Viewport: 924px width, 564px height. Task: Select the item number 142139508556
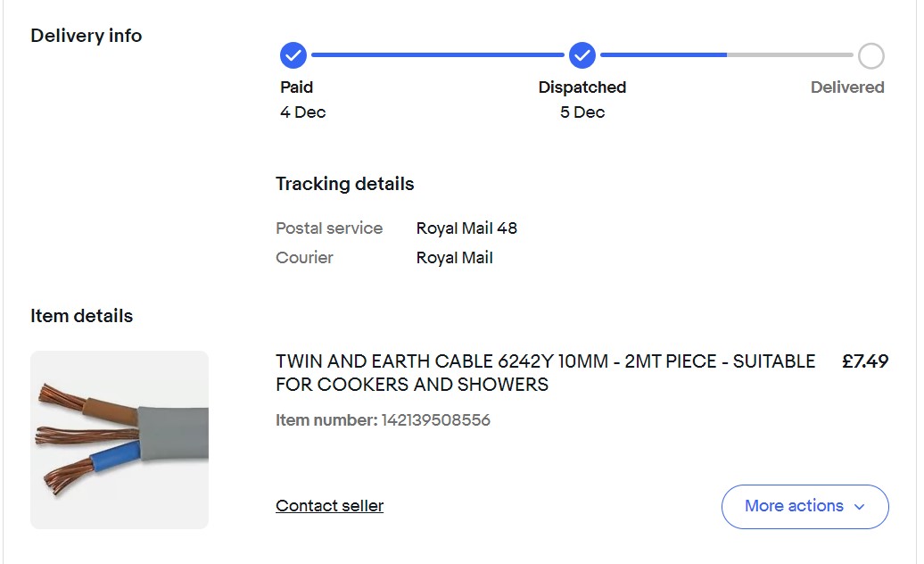coord(435,419)
